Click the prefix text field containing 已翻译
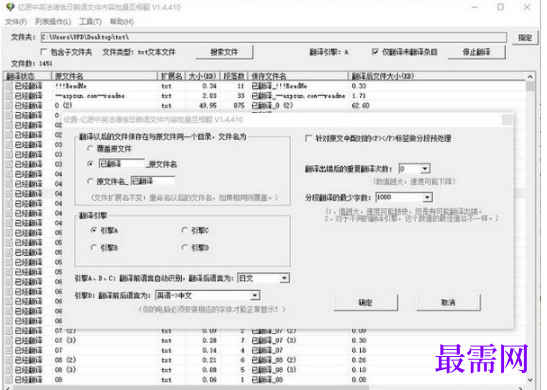 [x=121, y=164]
